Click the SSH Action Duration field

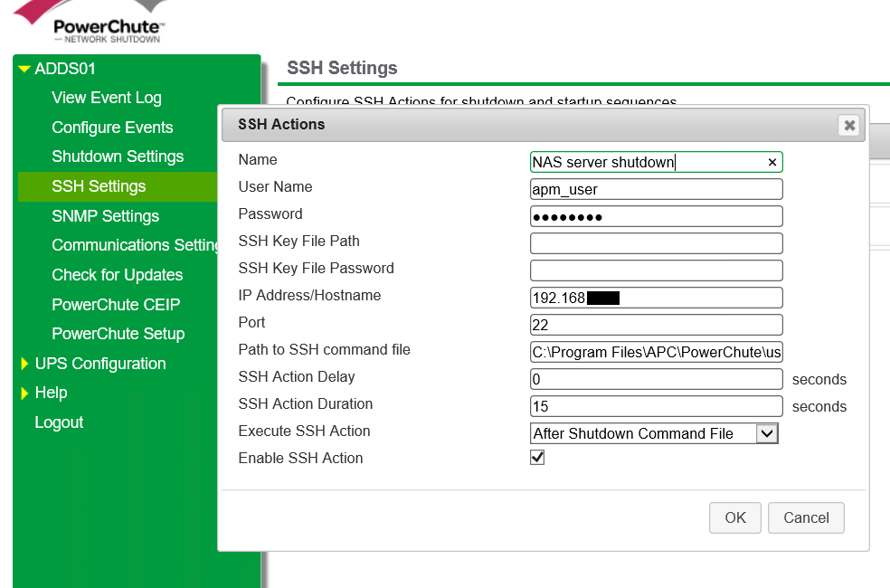656,406
